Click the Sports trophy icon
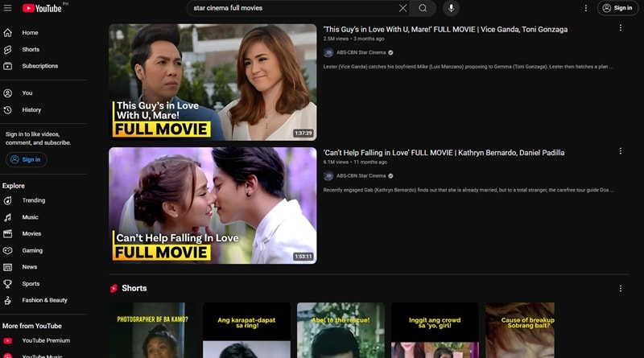The image size is (644, 358). pos(7,284)
